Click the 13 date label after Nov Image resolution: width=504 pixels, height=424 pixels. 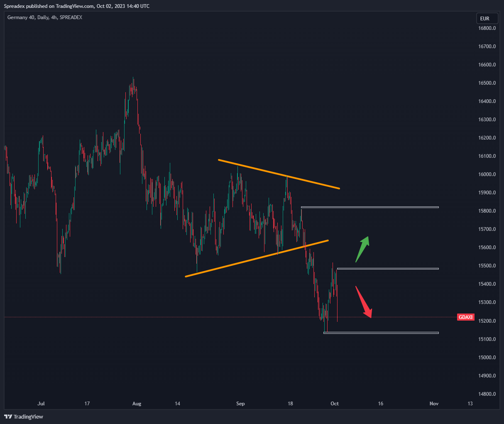470,404
